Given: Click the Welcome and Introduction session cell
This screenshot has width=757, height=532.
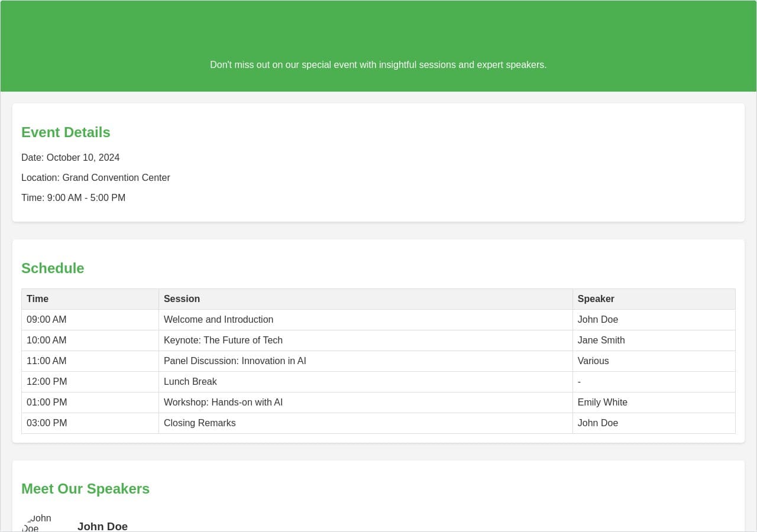Looking at the screenshot, I should click(x=365, y=320).
